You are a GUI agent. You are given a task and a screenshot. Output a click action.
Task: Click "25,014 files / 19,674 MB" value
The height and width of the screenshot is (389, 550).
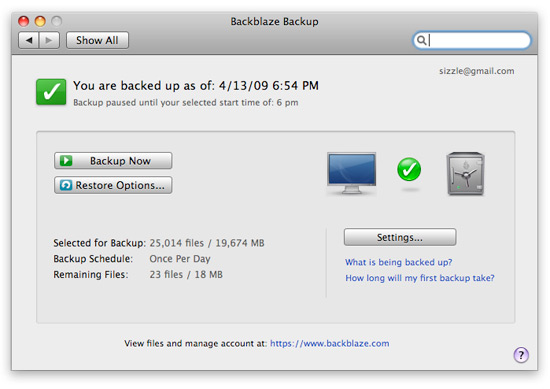point(207,243)
